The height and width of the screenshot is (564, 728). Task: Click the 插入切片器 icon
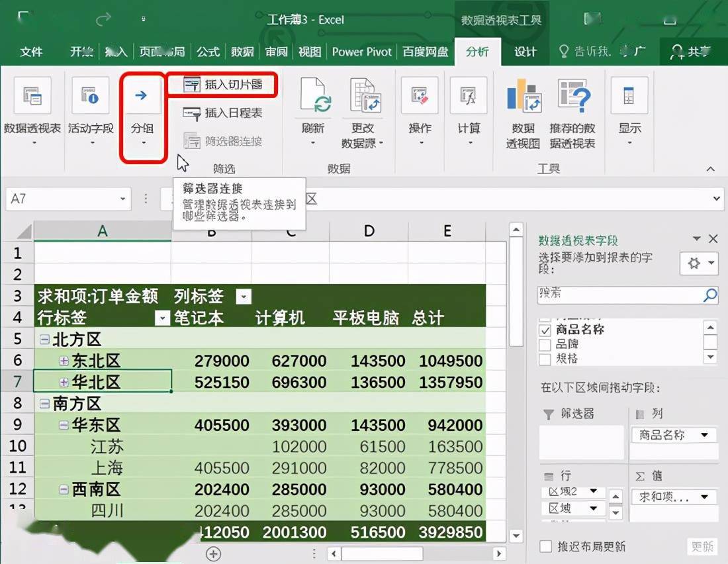tap(224, 85)
